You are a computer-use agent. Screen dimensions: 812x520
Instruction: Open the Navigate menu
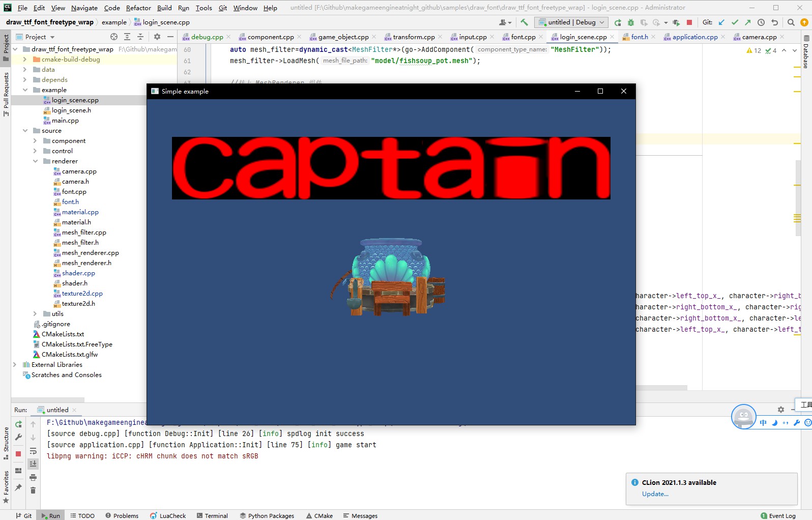pyautogui.click(x=84, y=8)
